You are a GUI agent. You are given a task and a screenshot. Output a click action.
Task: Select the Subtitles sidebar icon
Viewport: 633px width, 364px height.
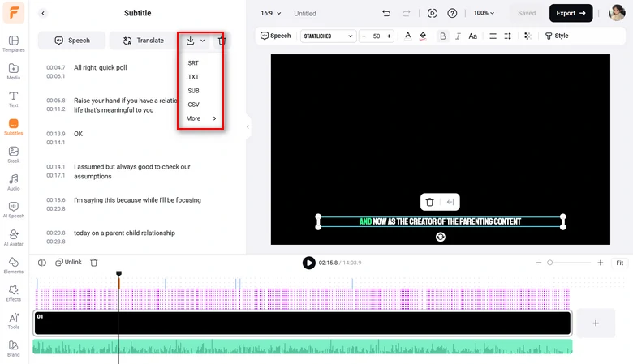click(14, 126)
